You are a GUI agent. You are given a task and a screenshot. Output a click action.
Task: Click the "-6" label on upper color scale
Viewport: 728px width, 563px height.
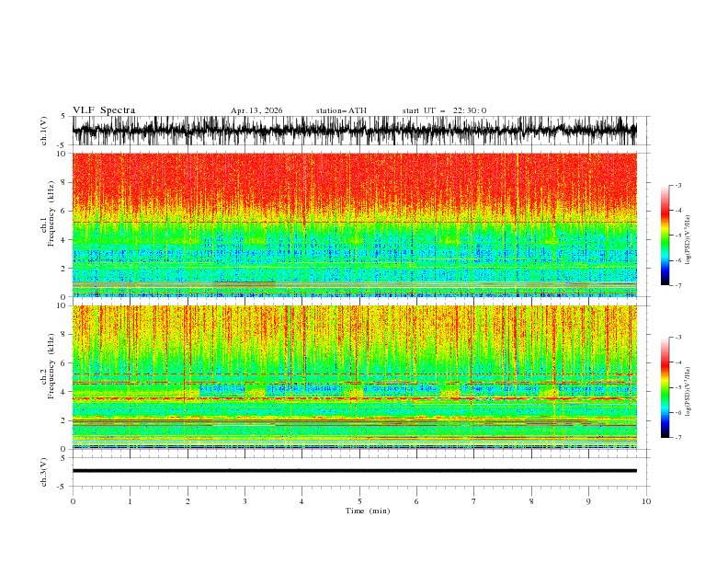(x=677, y=260)
